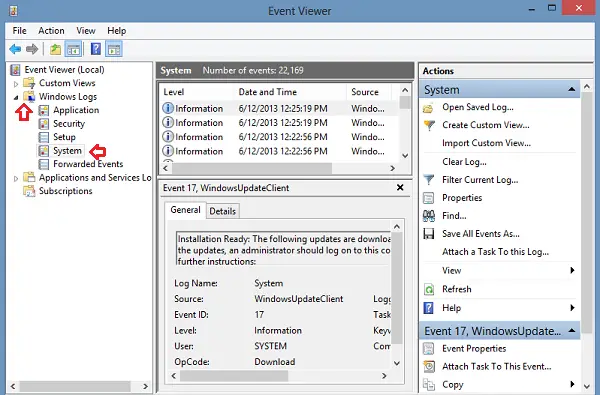
Task: Select the first Information event at 12:22:56 PM
Action: (x=279, y=137)
